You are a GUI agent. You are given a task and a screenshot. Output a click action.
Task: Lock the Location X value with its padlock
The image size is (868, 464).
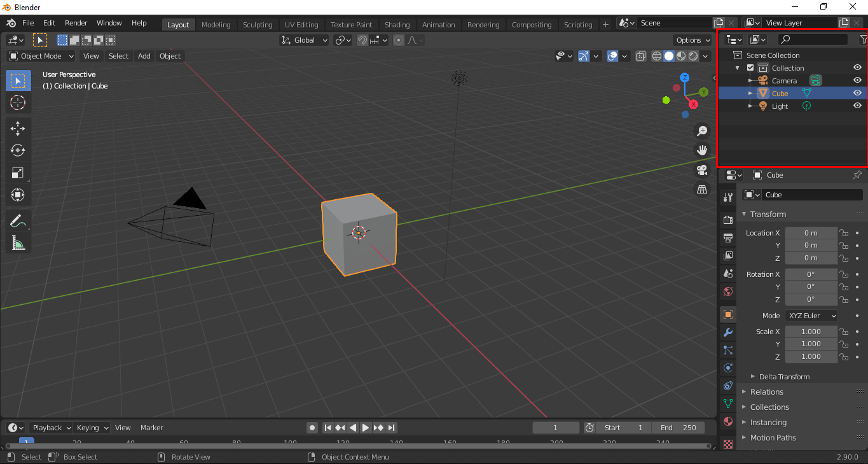[x=844, y=232]
